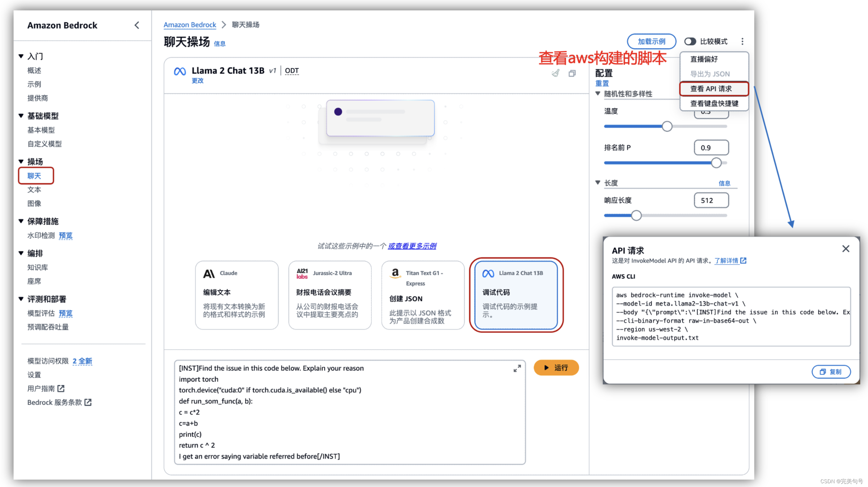Open 模型访问权限 in the sidebar

[48, 361]
